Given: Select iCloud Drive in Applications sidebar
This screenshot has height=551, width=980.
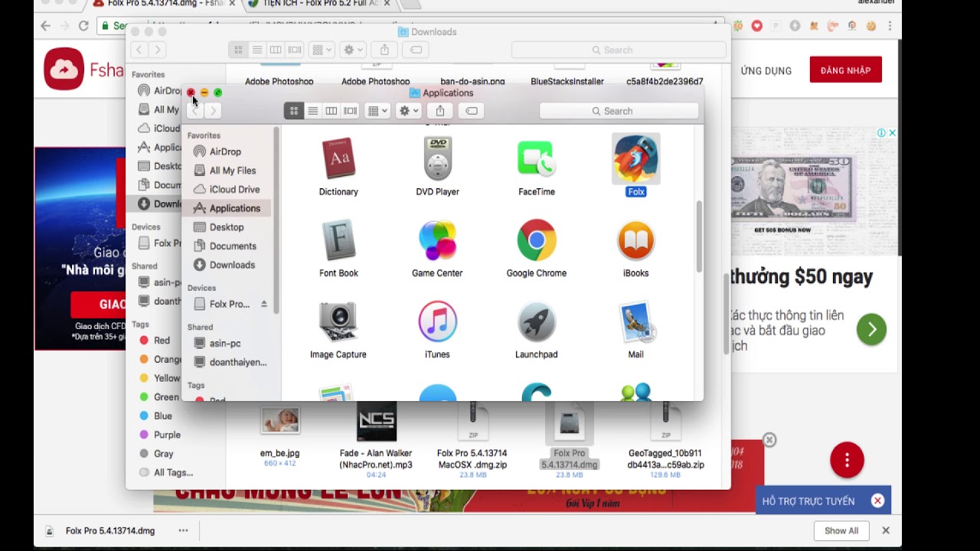Looking at the screenshot, I should coord(234,189).
